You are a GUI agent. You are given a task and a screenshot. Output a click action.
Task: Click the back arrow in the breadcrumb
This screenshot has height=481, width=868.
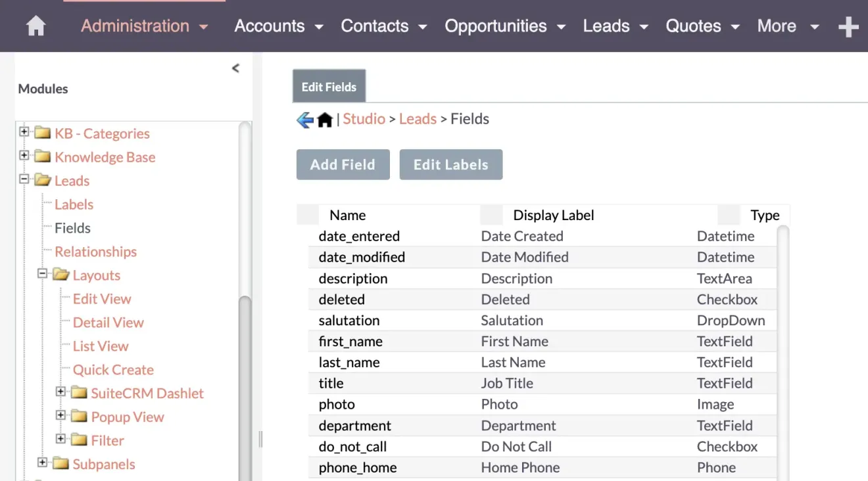[303, 118]
